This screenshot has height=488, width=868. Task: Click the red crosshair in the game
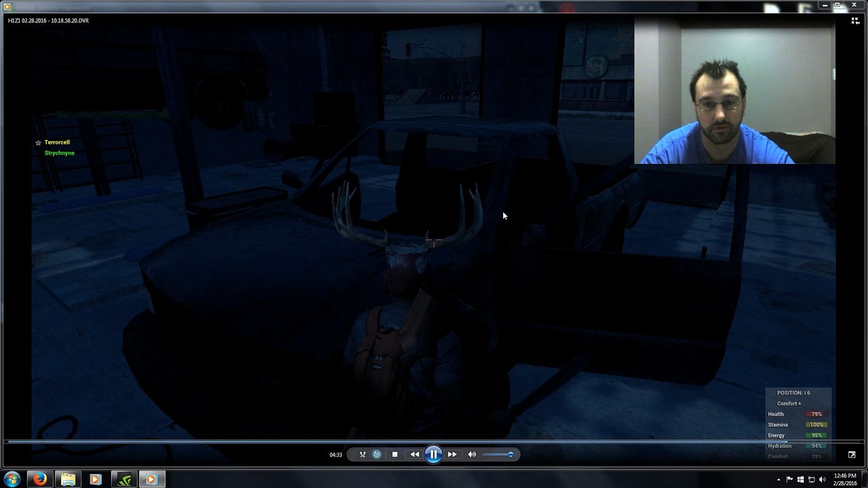click(433, 242)
